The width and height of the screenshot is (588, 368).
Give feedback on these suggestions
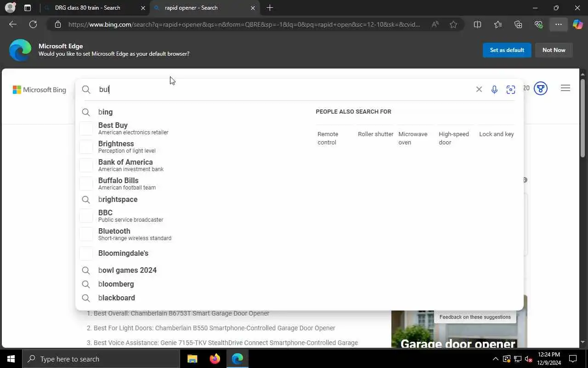[475, 317]
